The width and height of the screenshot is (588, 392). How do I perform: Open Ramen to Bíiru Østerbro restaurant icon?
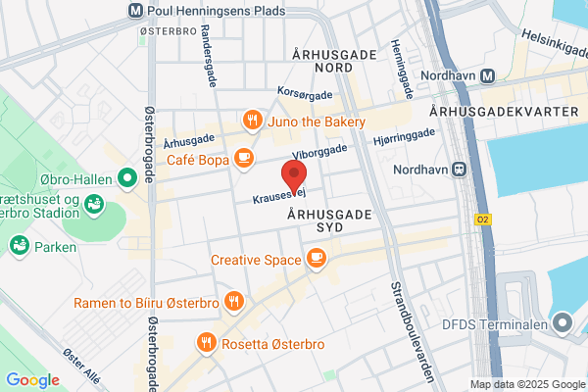234,302
